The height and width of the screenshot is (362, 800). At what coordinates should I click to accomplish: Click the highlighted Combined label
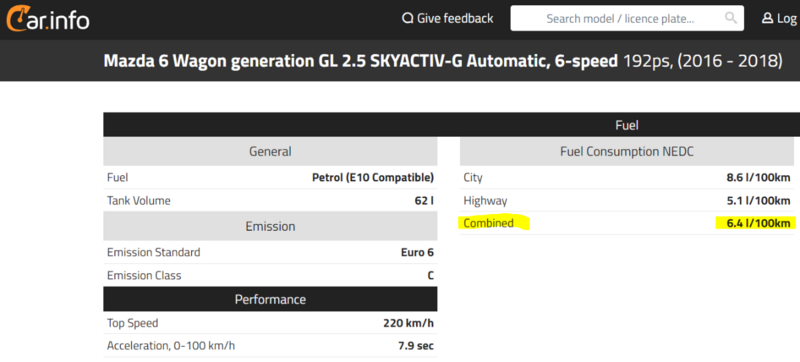coord(488,223)
